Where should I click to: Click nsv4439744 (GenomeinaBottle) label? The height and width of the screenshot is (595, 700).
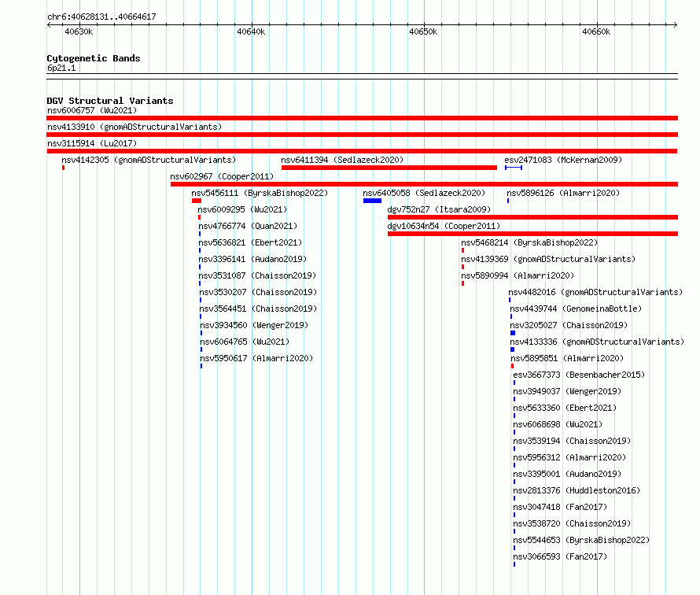576,309
